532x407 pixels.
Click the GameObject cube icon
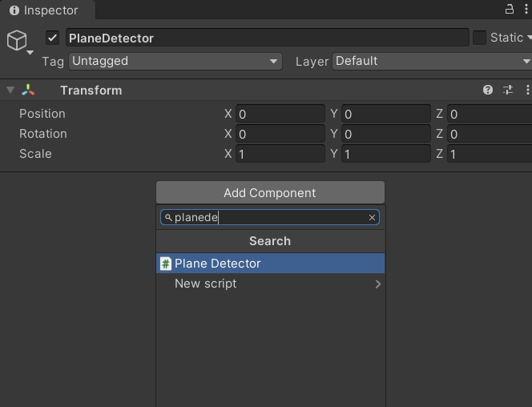coord(17,39)
